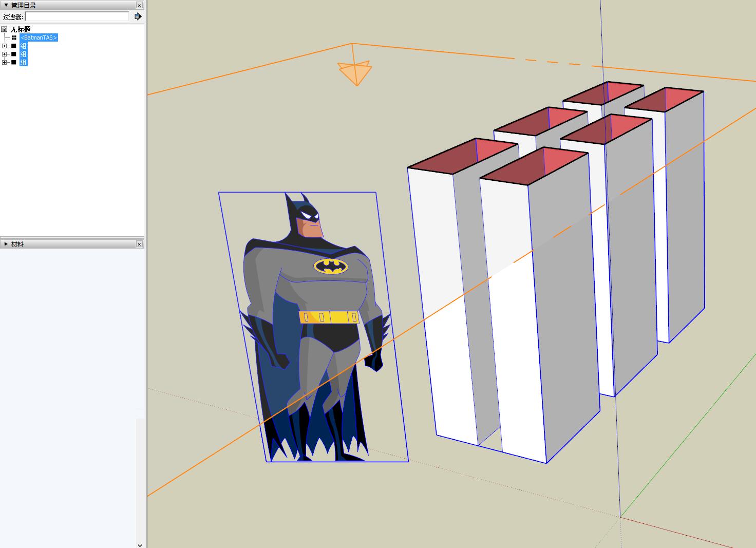Screen dimensions: 756x548
Task: Expand the topmost 组 group node
Action: [x=5, y=46]
